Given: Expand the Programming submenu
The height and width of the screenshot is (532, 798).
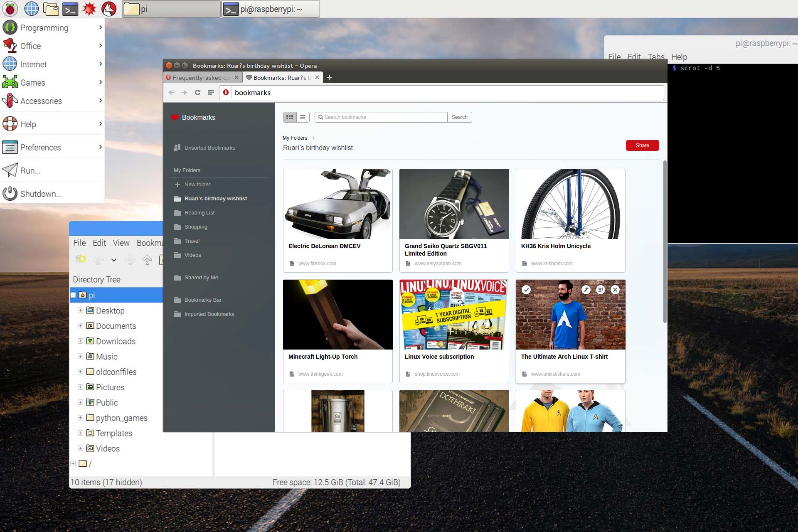Looking at the screenshot, I should 52,28.
